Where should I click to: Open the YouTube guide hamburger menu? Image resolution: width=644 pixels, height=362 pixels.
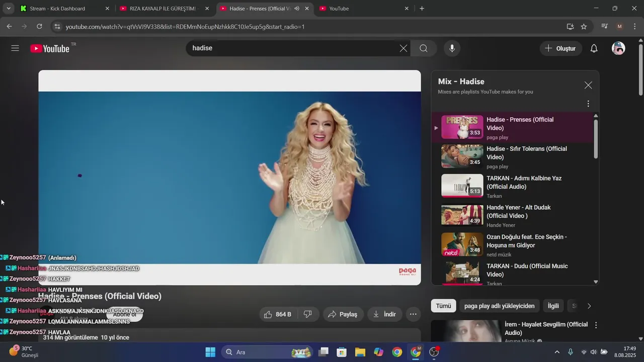15,48
